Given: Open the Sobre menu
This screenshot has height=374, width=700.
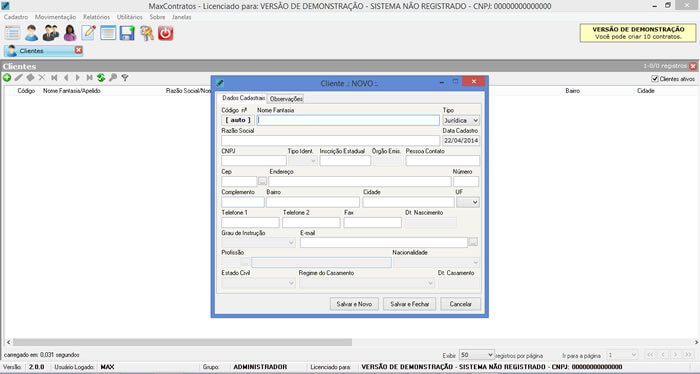Looking at the screenshot, I should (157, 17).
